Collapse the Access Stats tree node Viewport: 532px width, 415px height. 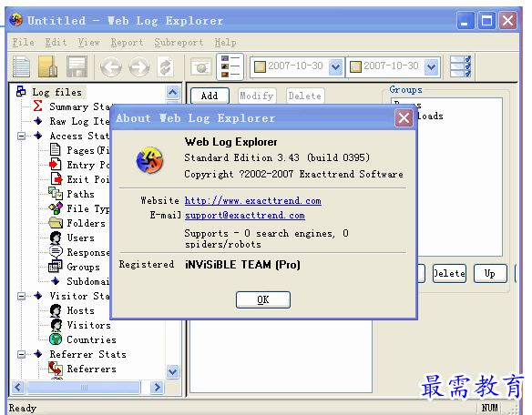21,136
